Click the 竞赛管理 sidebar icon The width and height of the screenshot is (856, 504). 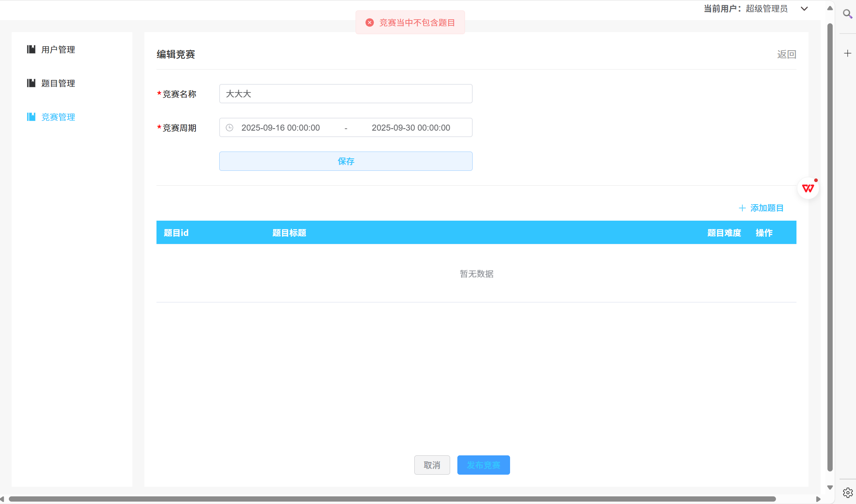click(31, 117)
